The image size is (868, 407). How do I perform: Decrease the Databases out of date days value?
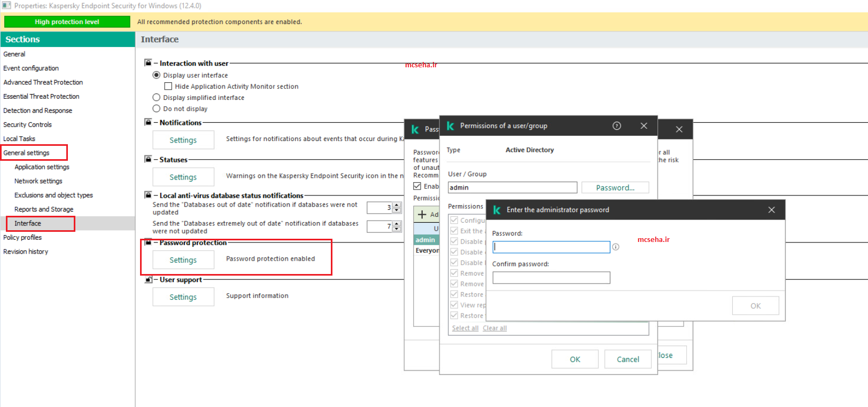tap(397, 210)
